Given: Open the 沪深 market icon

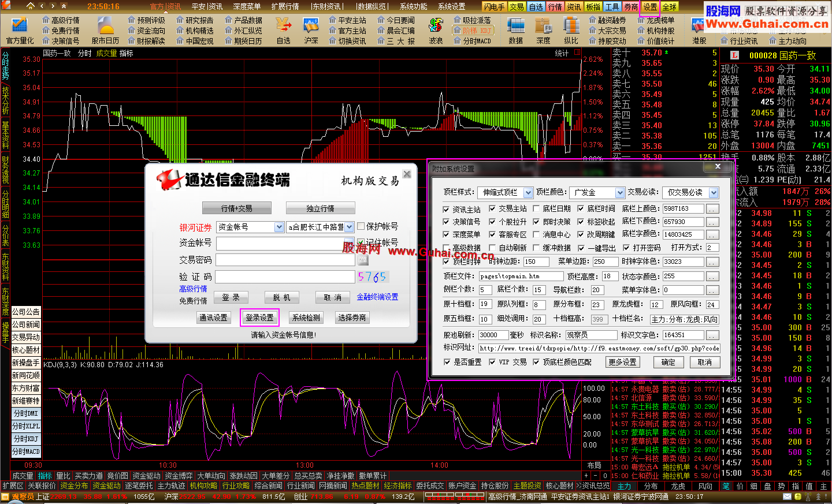Looking at the screenshot, I should point(311,31).
